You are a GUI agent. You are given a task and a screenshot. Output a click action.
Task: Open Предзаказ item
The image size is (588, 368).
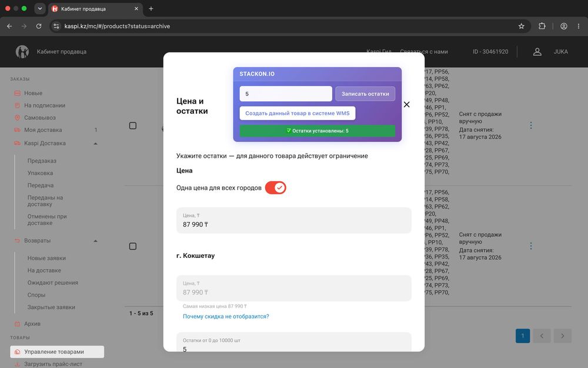[x=42, y=161]
